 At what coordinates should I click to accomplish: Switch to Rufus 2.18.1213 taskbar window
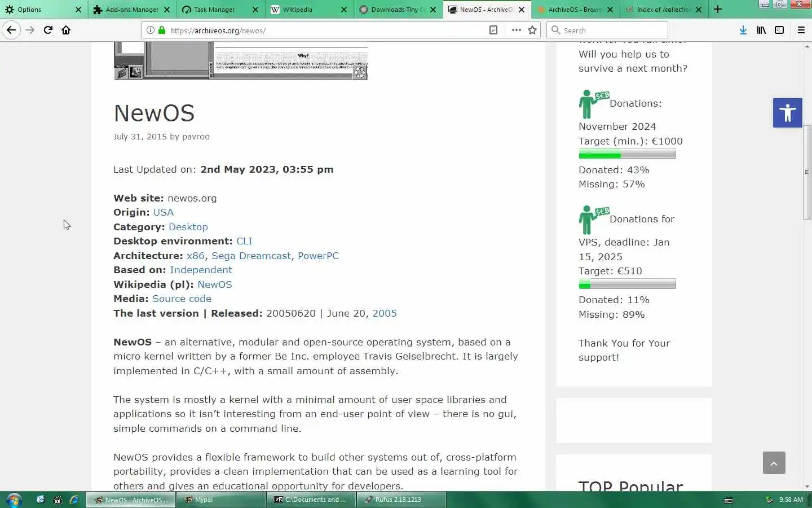click(401, 500)
